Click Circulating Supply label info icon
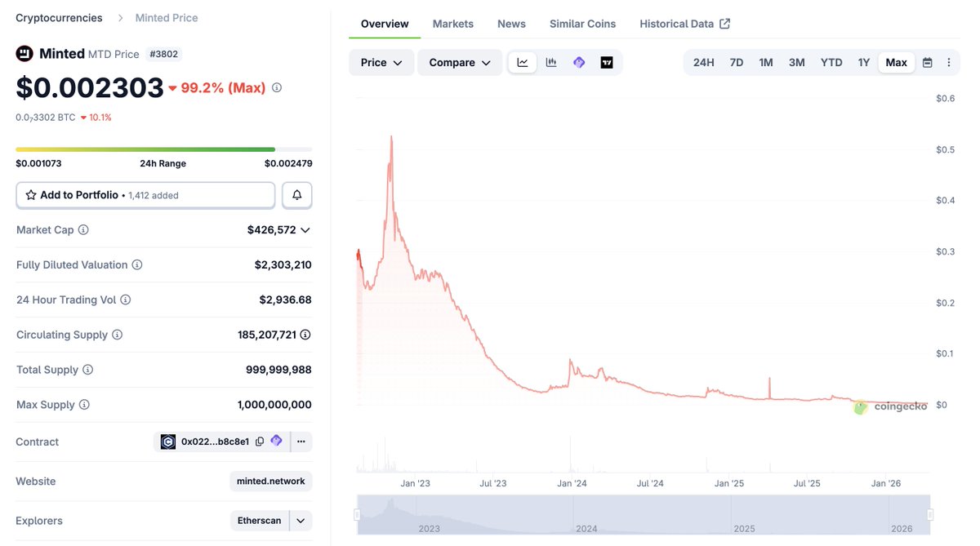 tap(118, 335)
